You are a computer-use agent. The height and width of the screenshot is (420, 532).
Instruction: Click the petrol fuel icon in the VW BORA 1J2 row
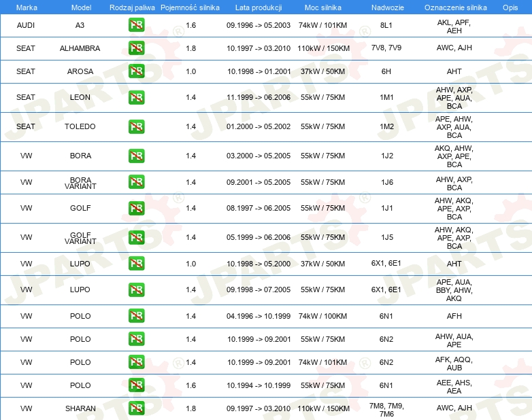(x=136, y=156)
